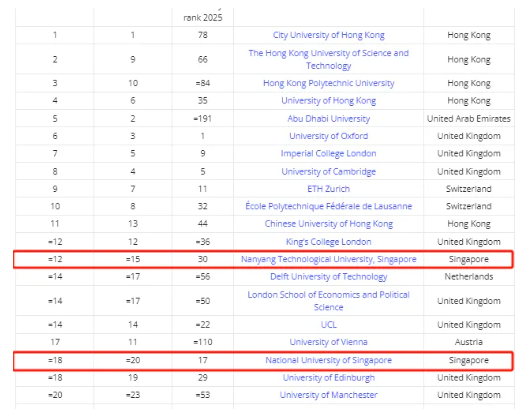
Task: Open University of Cambridge link
Action: click(x=329, y=171)
